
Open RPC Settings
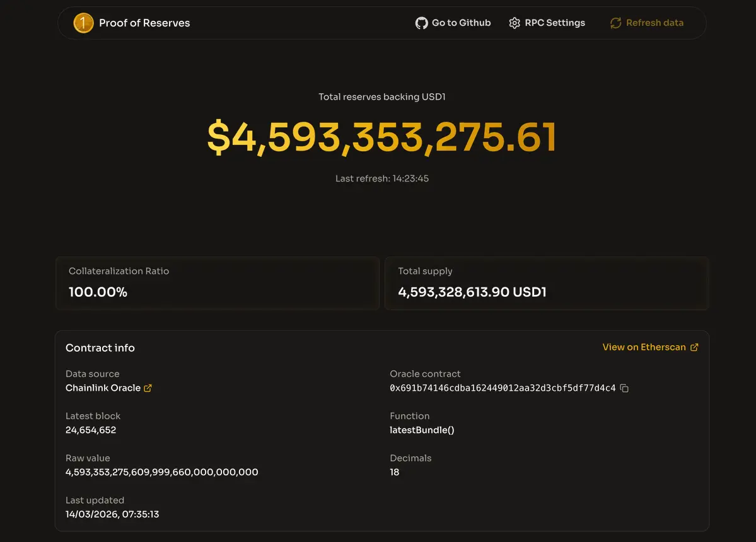547,23
